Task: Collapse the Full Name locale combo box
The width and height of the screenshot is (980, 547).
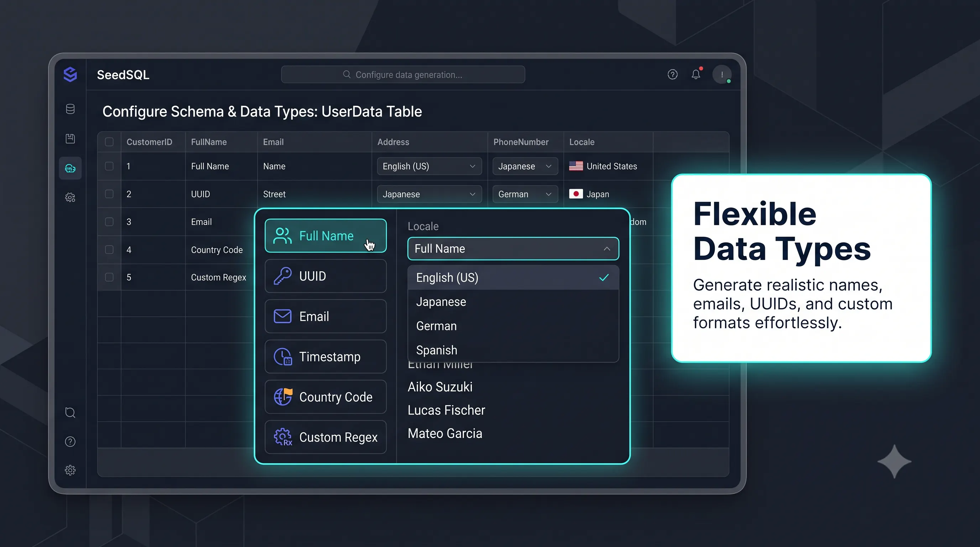Action: click(x=513, y=249)
